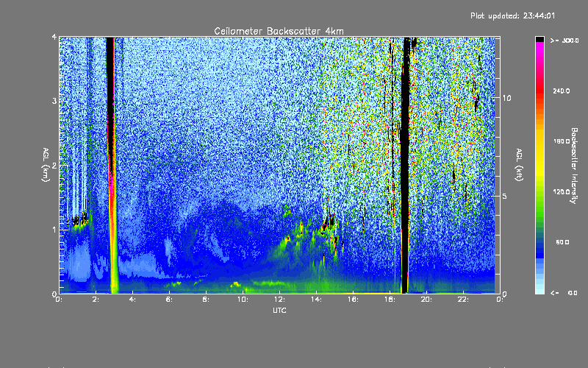This screenshot has height=368, width=588.
Task: Click the light cyan bottom of the colorbar
Action: [539, 289]
